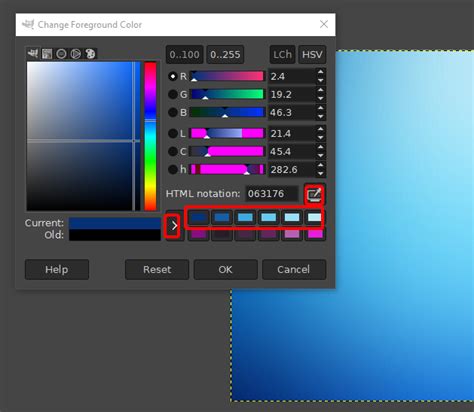The width and height of the screenshot is (474, 412).
Task: Select the G channel radio button
Action: point(173,94)
